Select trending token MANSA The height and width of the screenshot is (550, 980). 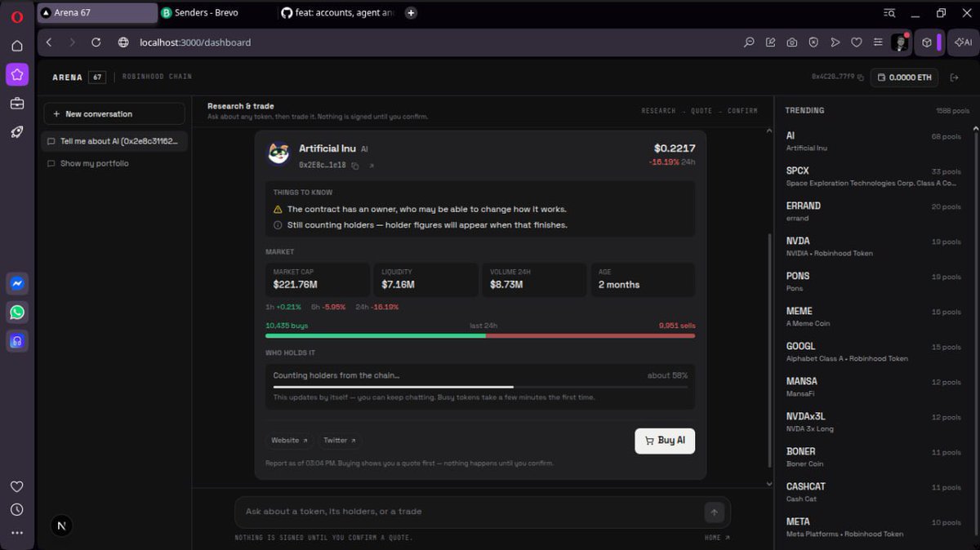[874, 387]
